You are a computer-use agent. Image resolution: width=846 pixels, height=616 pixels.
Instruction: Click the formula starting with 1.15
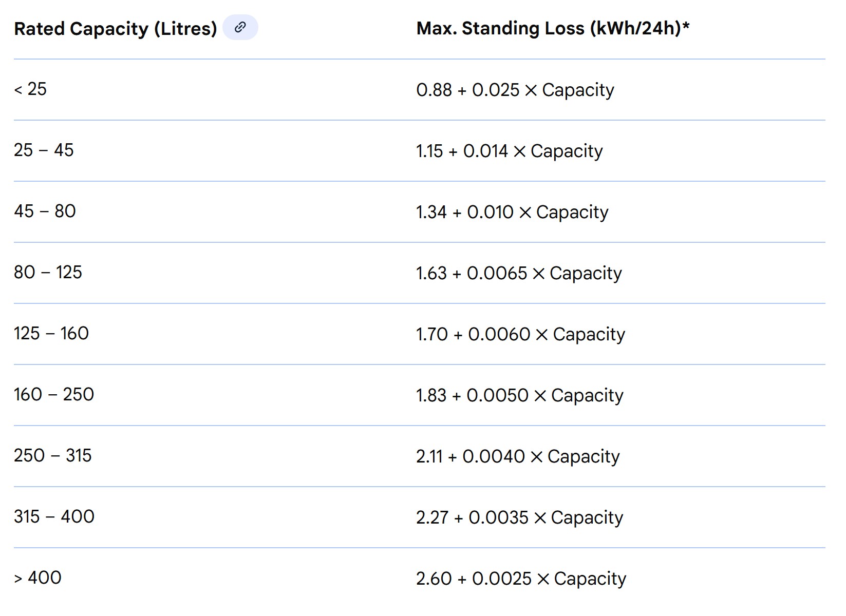[510, 151]
